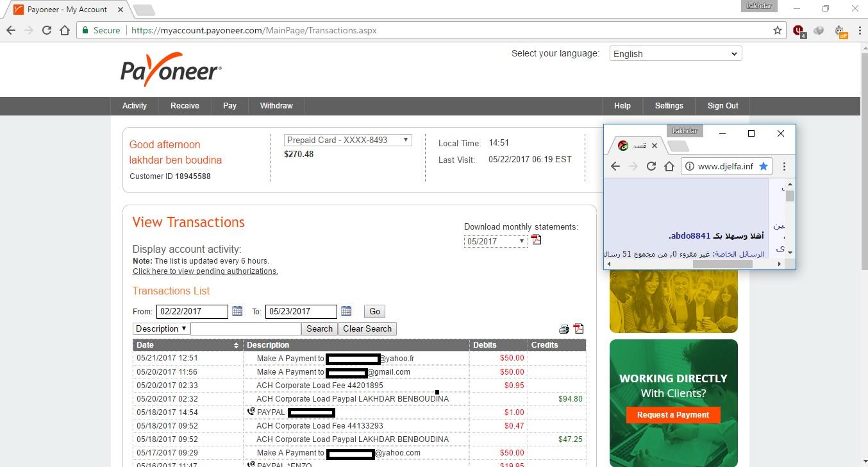Open the Settings menu
868x467 pixels.
pyautogui.click(x=669, y=106)
